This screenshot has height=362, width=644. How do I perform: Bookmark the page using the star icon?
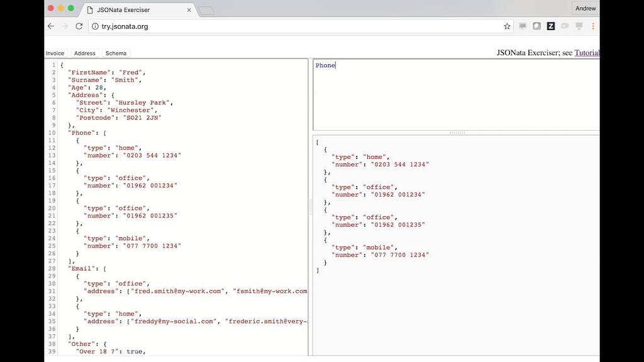(507, 26)
